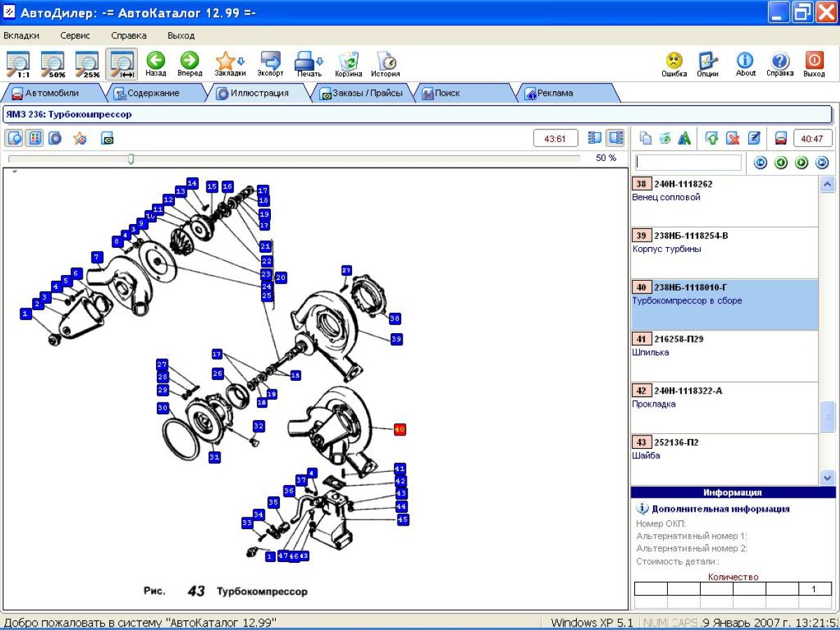Image resolution: width=840 pixels, height=630 pixels.
Task: Select part 39 Корпус турбины row
Action: tap(724, 253)
